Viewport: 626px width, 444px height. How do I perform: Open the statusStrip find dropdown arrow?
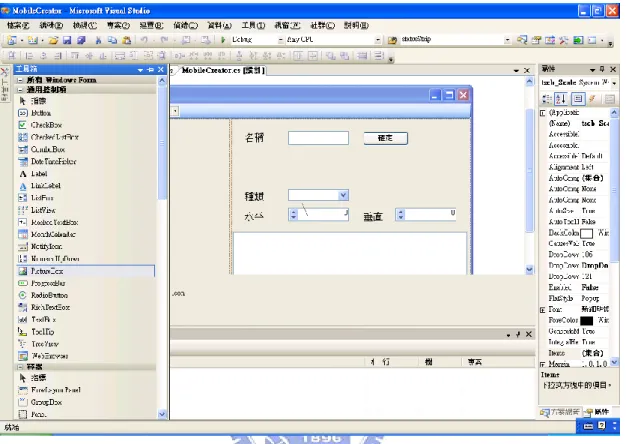click(x=507, y=40)
